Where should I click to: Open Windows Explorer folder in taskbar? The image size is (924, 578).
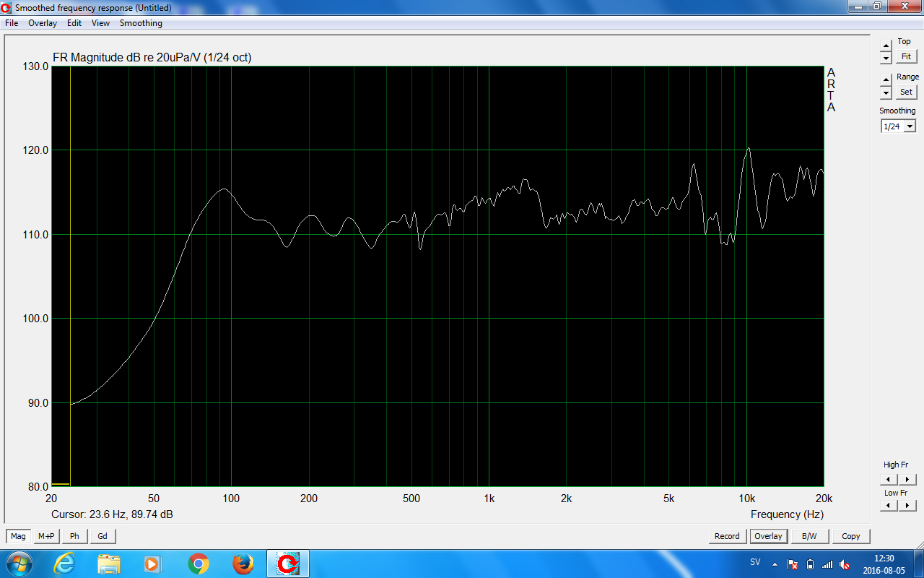(109, 564)
